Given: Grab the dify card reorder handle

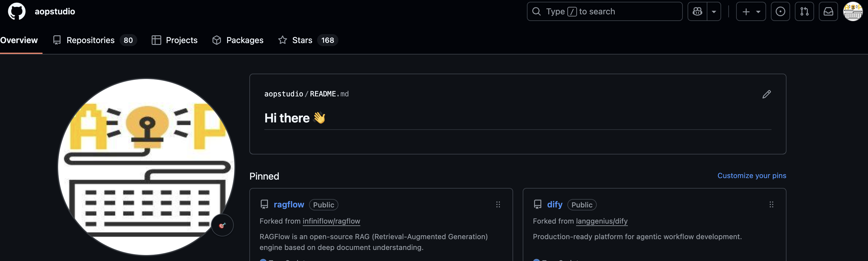Looking at the screenshot, I should point(771,204).
